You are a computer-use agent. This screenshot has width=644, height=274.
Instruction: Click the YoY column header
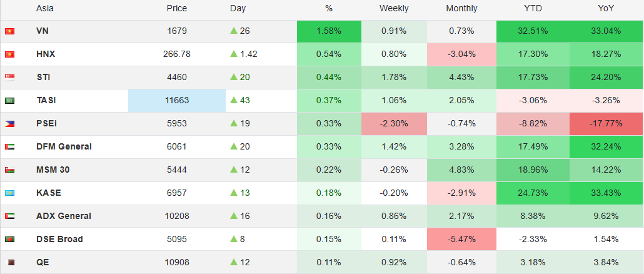click(x=606, y=9)
